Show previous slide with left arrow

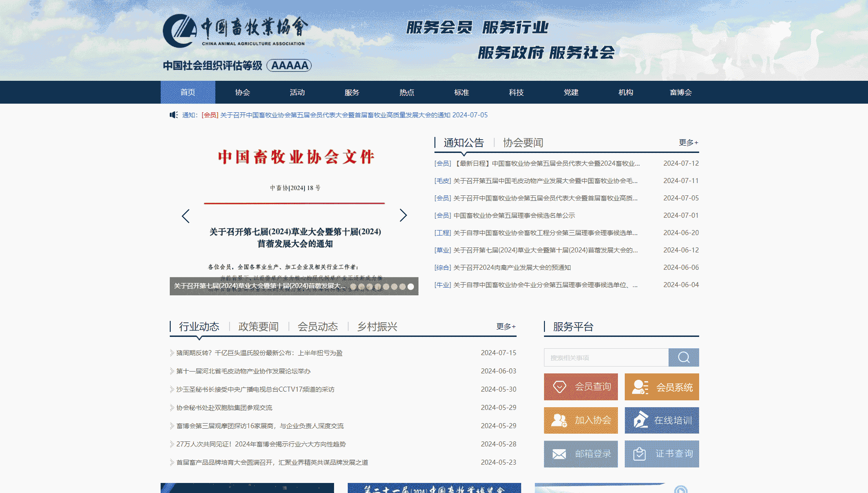(185, 216)
